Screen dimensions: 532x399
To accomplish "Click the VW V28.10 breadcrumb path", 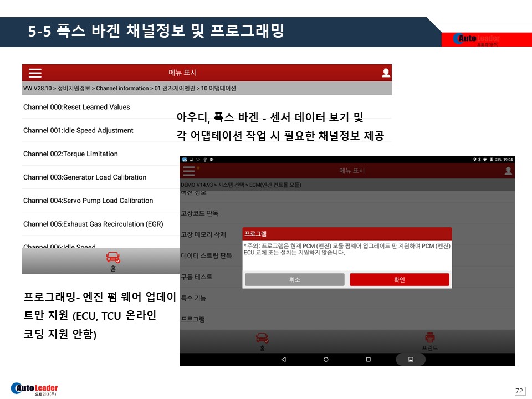I will 130,88.
